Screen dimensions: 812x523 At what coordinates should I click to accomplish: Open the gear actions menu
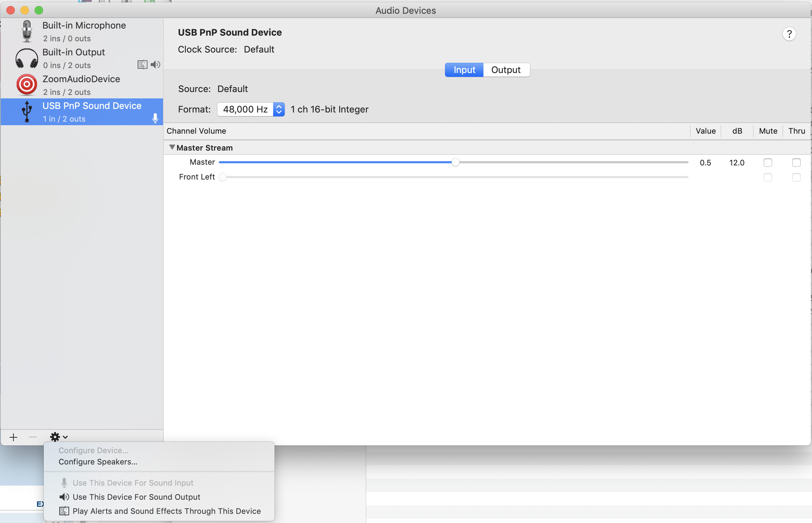pyautogui.click(x=56, y=437)
